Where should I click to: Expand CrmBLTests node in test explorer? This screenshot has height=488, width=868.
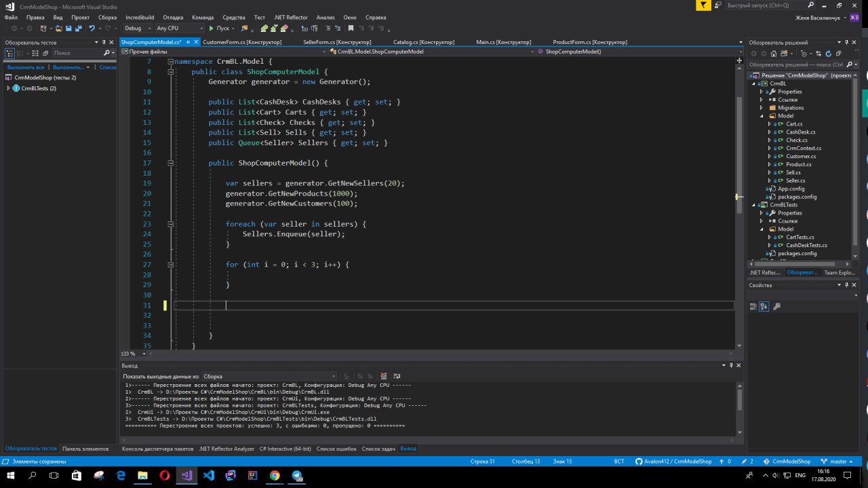8,88
